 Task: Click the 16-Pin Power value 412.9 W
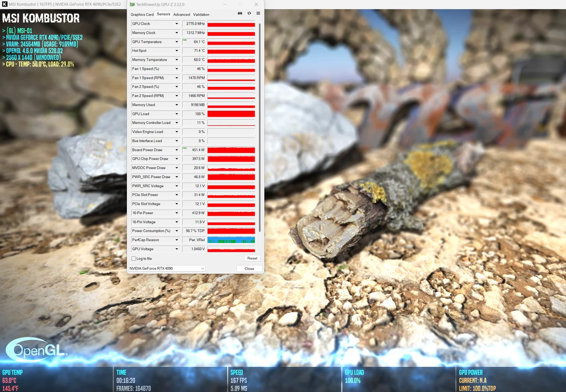pyautogui.click(x=194, y=213)
